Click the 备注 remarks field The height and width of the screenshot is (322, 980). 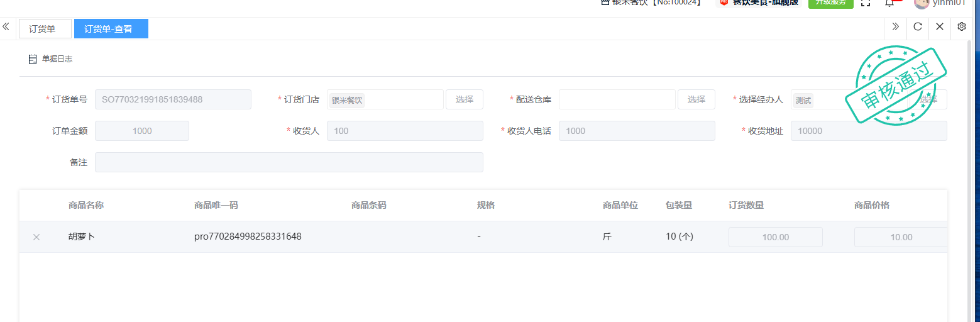[x=289, y=162]
